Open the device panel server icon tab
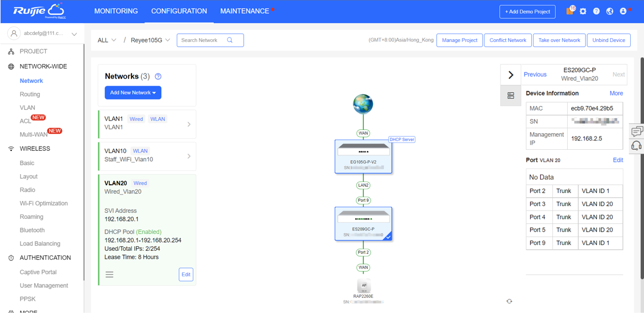Viewport: 644px width, 315px height. pyautogui.click(x=510, y=96)
